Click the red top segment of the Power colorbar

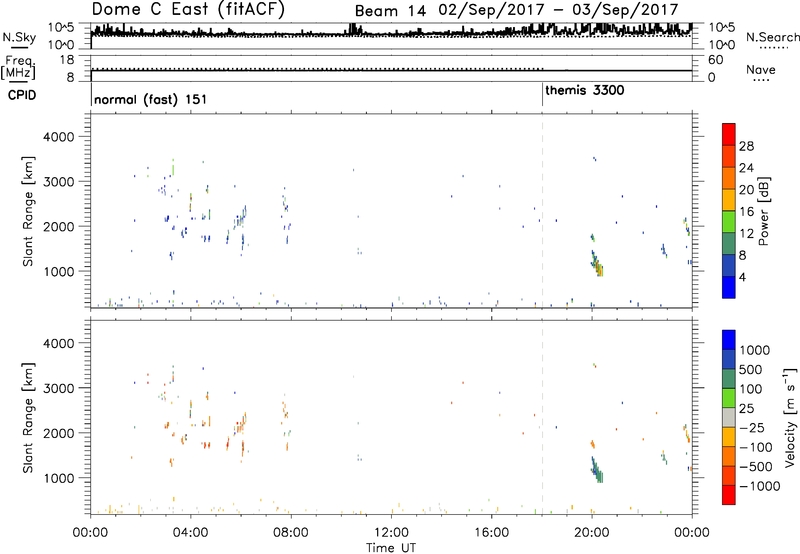(729, 135)
